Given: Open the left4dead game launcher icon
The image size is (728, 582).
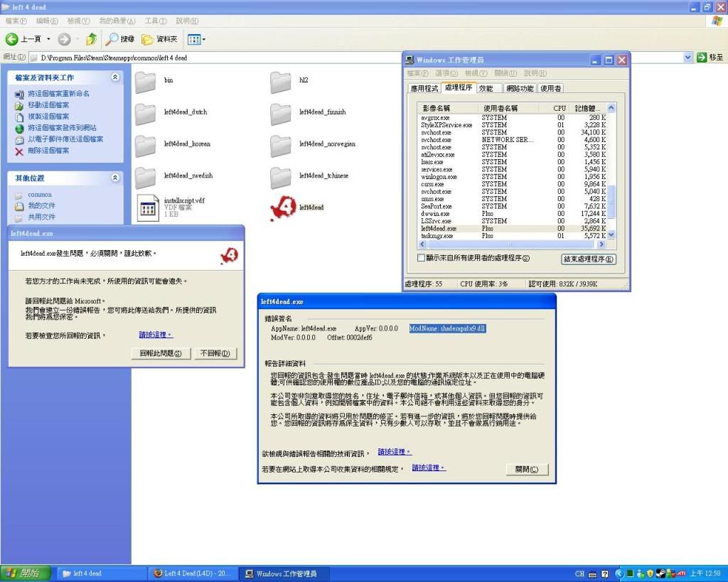Looking at the screenshot, I should (x=282, y=208).
